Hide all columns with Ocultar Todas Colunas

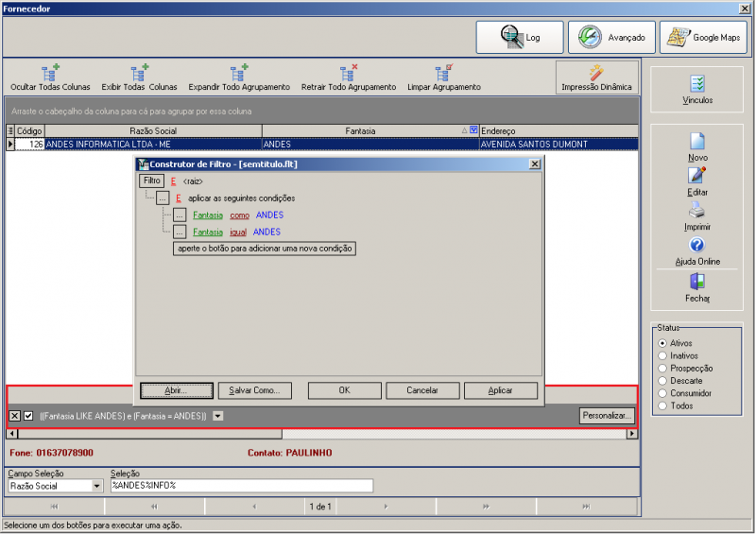50,78
